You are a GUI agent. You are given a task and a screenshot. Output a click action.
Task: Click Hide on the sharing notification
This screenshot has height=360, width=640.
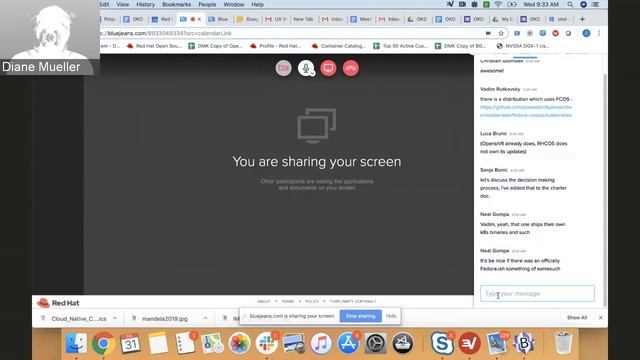tap(391, 316)
